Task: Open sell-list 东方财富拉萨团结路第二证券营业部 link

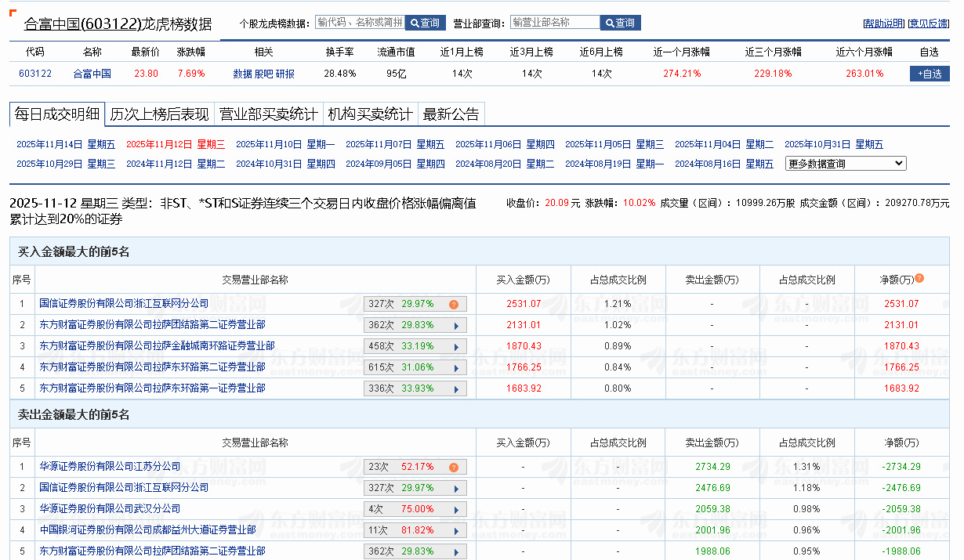Action: 152,551
